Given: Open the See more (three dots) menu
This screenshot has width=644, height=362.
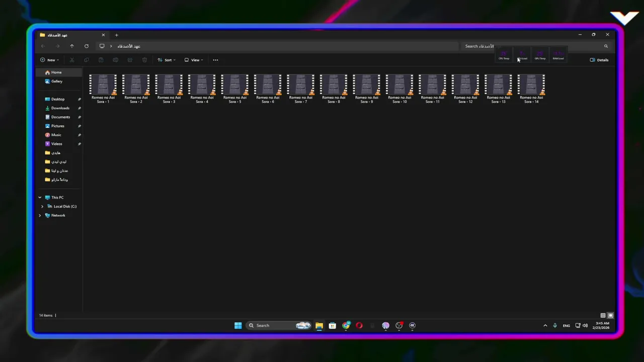Looking at the screenshot, I should click(x=215, y=60).
